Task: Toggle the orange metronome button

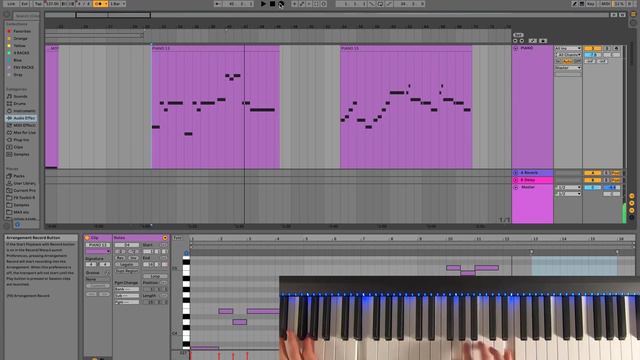Action: [98, 4]
